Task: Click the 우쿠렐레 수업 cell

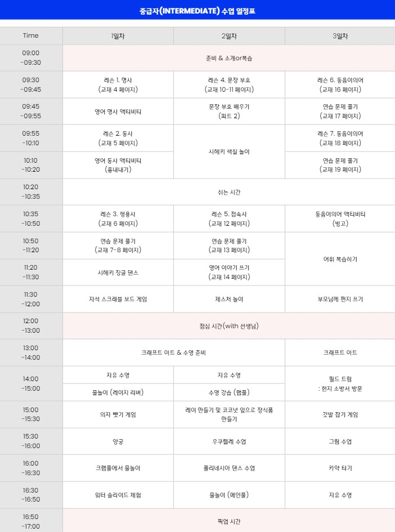Action: click(x=229, y=442)
